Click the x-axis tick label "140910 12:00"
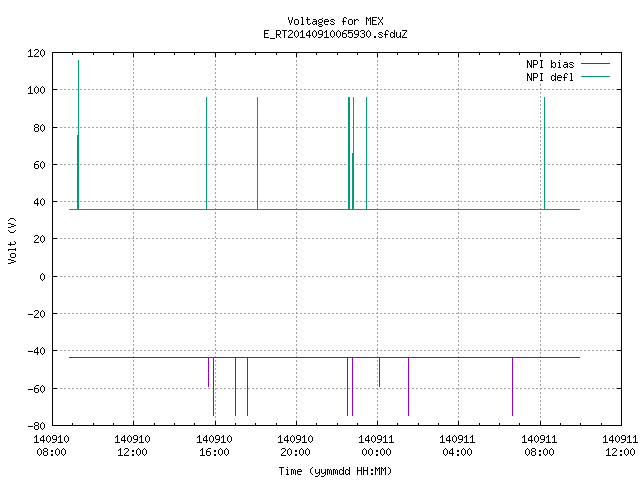Screen dimensions: 640x480 tap(132, 446)
